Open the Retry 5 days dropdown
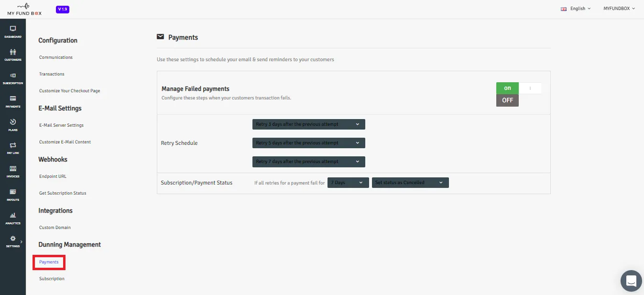This screenshot has width=644, height=295. (308, 143)
